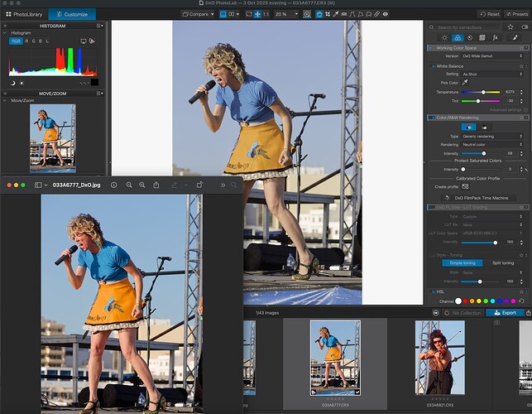
Task: Open Preview's image info inspector
Action: [113, 185]
